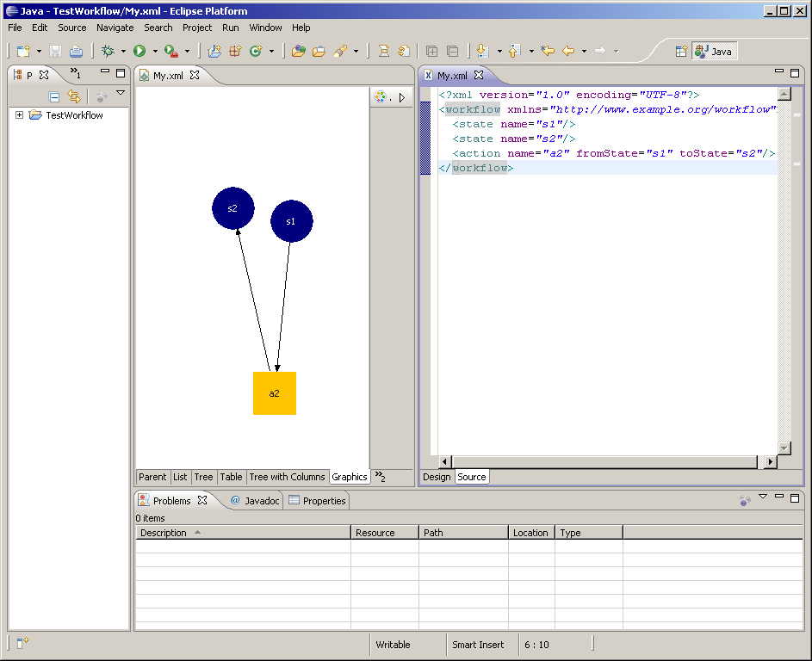Select the Design tab of XML editor
The height and width of the screenshot is (661, 812).
pyautogui.click(x=437, y=477)
